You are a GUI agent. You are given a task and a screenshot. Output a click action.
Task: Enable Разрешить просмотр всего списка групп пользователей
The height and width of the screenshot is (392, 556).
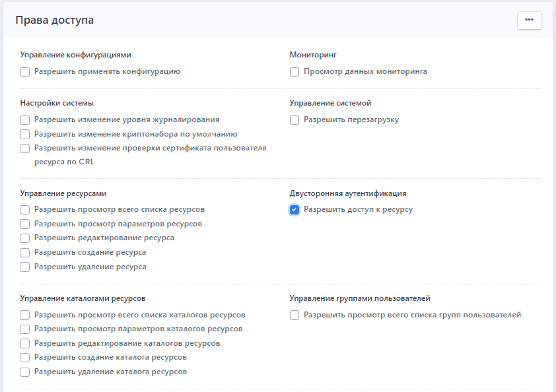[295, 315]
